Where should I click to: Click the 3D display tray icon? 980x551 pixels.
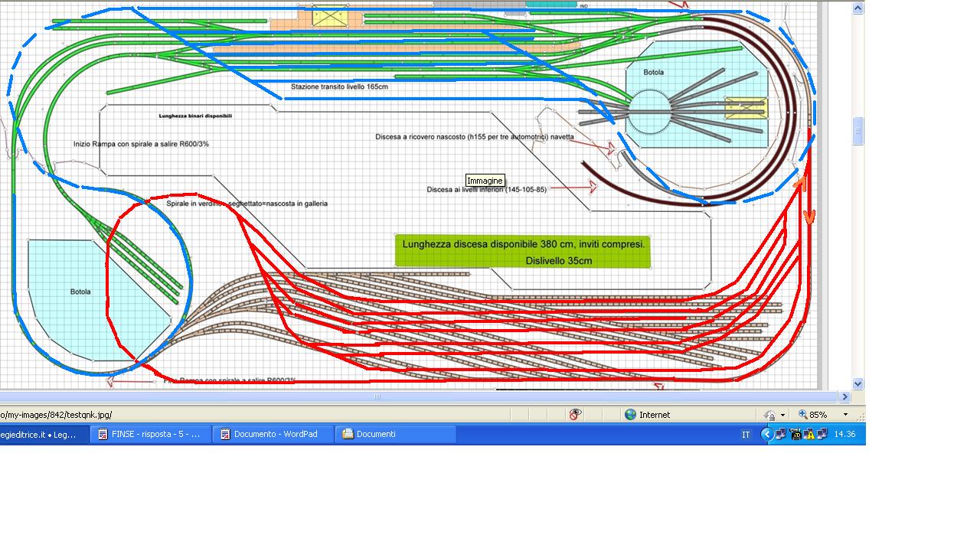tap(795, 435)
